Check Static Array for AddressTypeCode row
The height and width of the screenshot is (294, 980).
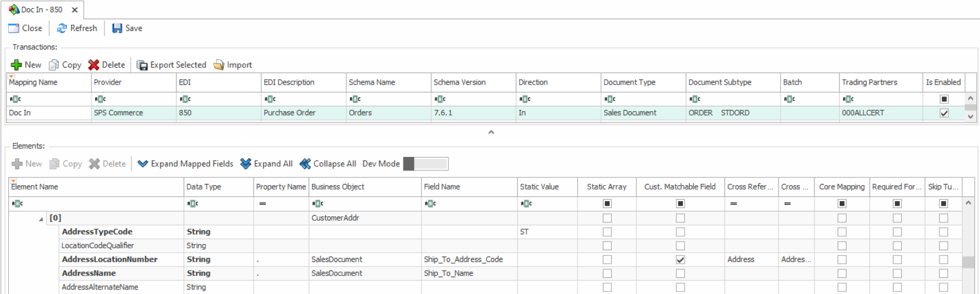607,232
